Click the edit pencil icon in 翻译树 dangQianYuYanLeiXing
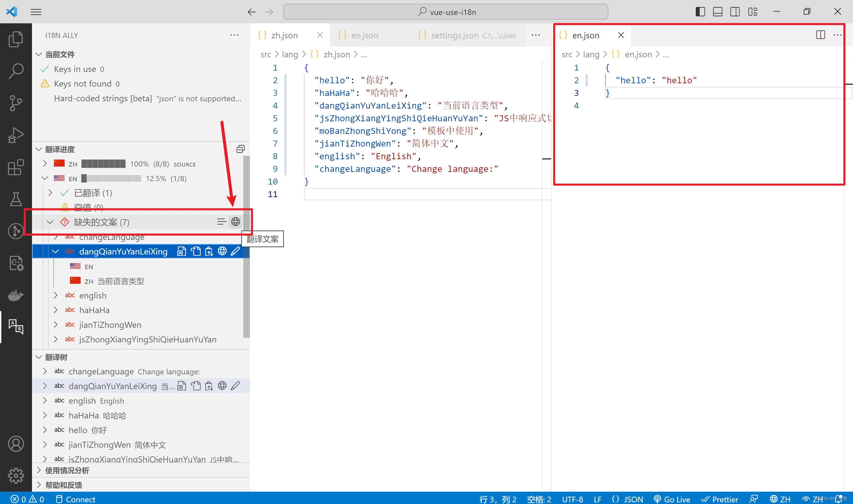The width and height of the screenshot is (853, 504). [238, 386]
